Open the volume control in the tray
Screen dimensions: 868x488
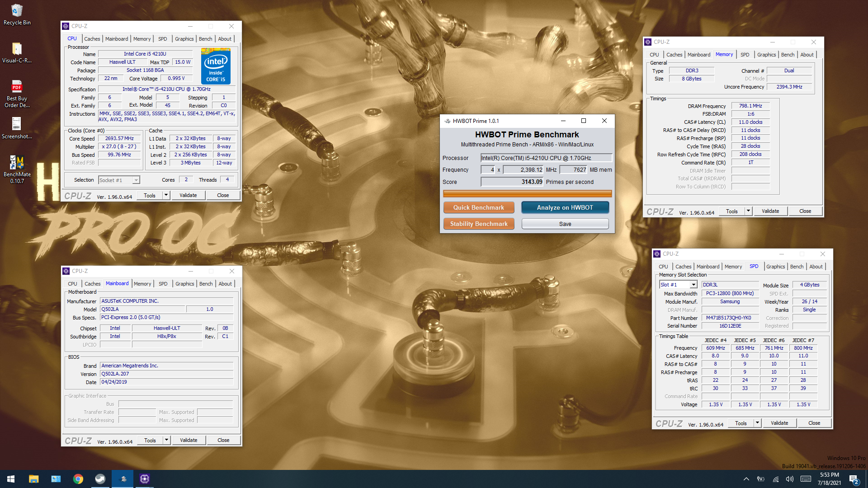(790, 479)
